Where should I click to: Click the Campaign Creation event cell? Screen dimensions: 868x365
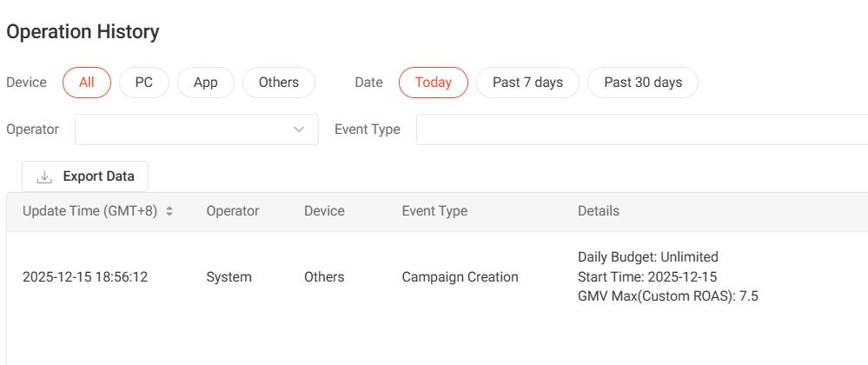point(460,277)
